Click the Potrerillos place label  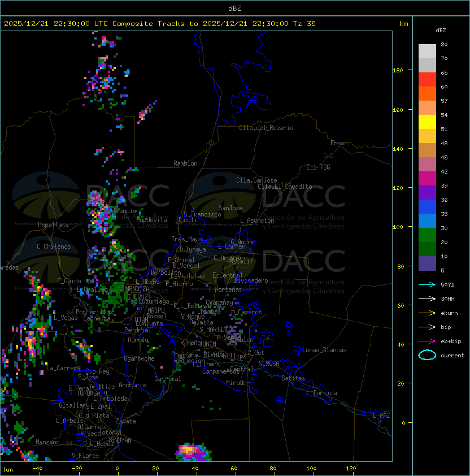[94, 312]
